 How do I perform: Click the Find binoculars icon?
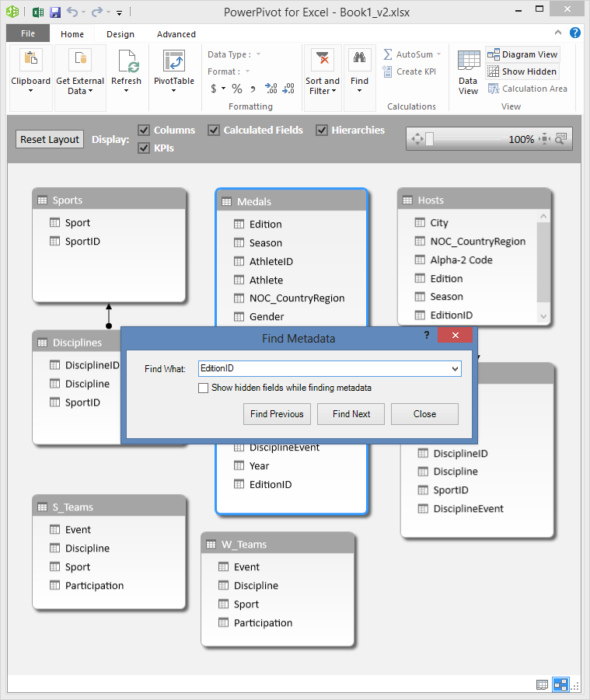tap(359, 60)
